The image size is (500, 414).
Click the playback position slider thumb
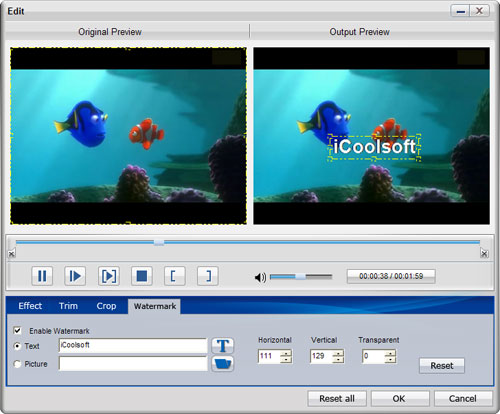159,242
